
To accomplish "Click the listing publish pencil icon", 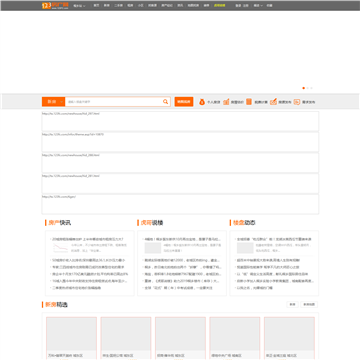I will click(x=273, y=102).
